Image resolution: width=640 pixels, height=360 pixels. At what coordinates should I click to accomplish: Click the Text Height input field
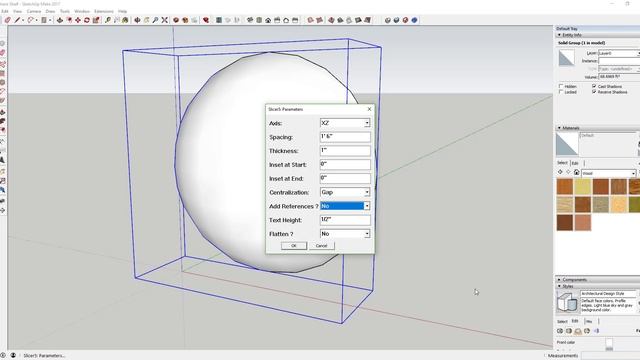345,220
